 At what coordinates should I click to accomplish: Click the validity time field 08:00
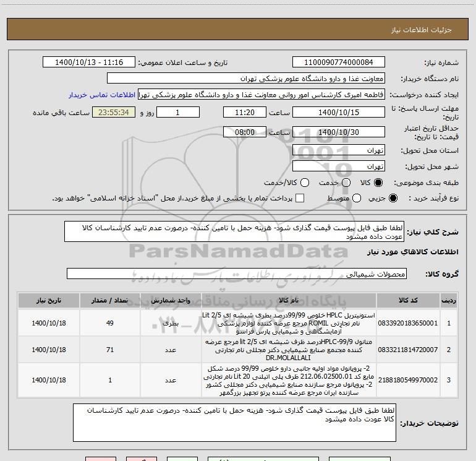[245, 132]
